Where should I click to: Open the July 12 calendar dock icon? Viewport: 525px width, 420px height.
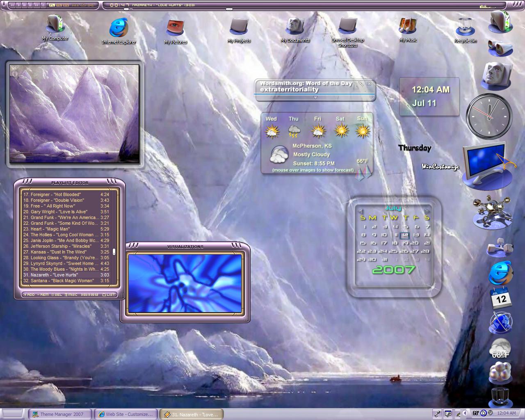tap(500, 298)
